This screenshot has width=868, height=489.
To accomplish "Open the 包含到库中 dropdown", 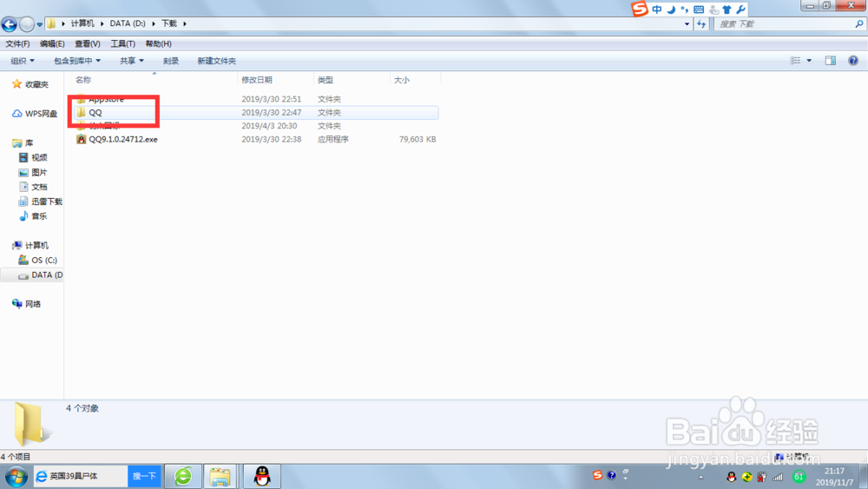I will click(77, 61).
